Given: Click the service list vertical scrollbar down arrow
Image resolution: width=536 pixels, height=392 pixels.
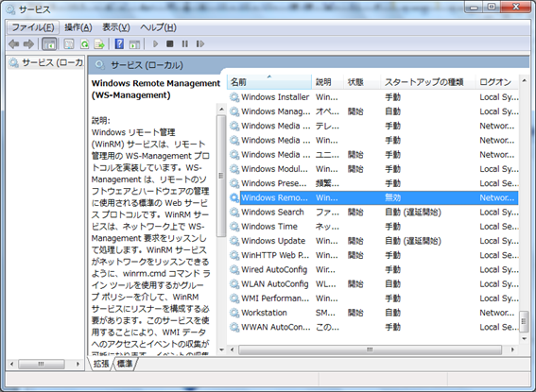Looking at the screenshot, I should click(x=524, y=339).
